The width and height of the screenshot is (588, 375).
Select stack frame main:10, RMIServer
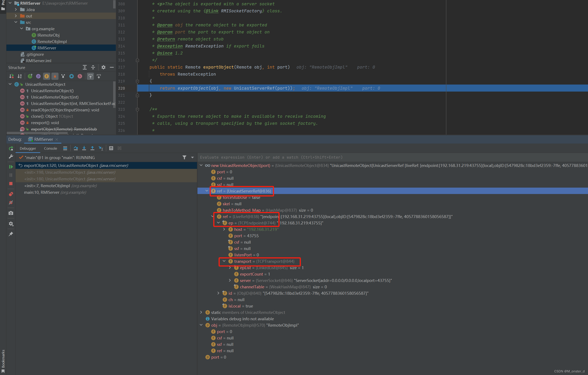click(x=55, y=192)
